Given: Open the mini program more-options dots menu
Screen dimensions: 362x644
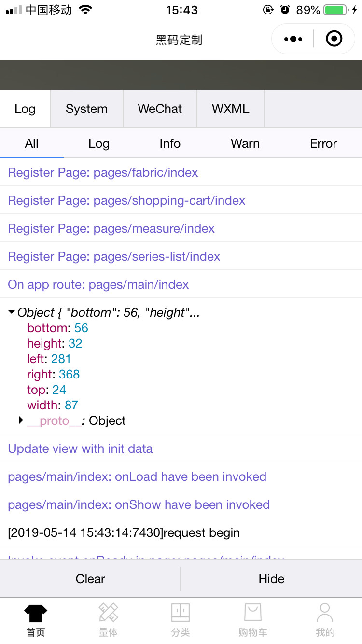Looking at the screenshot, I should click(293, 39).
